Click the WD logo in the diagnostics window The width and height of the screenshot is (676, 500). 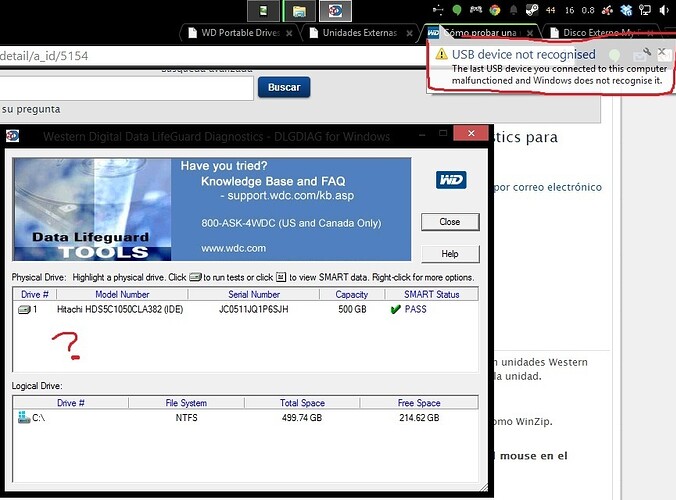451,180
